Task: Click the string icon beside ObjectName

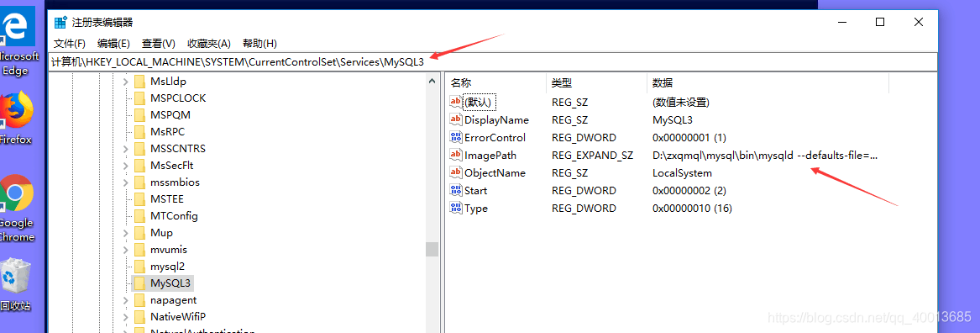Action: [456, 172]
